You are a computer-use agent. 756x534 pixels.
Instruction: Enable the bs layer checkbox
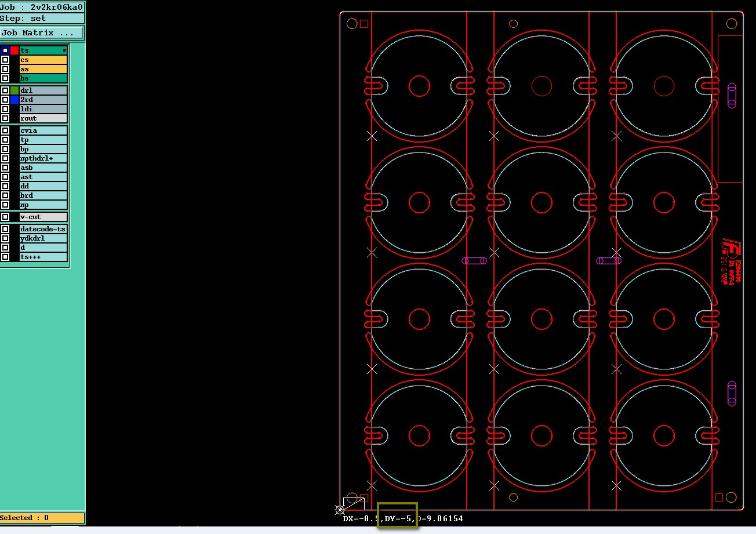[x=5, y=78]
